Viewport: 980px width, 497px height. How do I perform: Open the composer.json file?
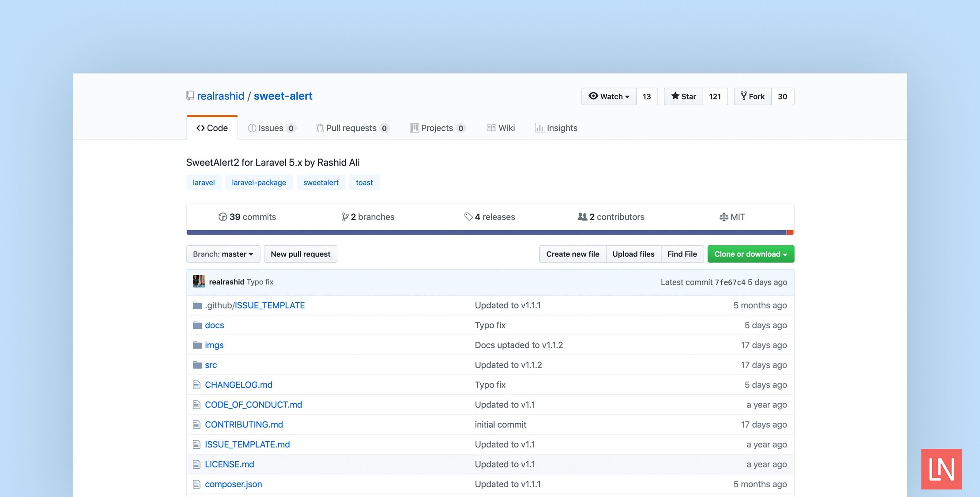233,483
